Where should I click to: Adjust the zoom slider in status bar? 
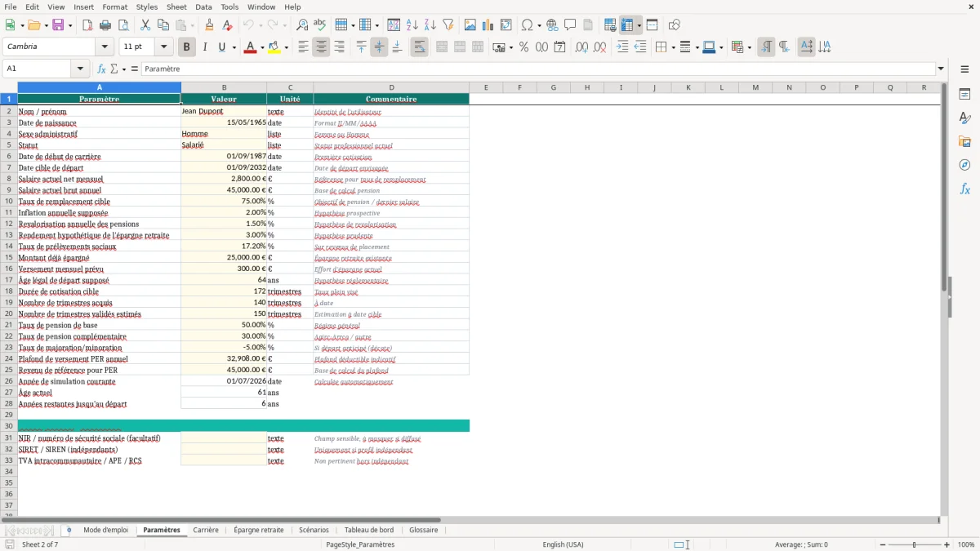pyautogui.click(x=914, y=544)
